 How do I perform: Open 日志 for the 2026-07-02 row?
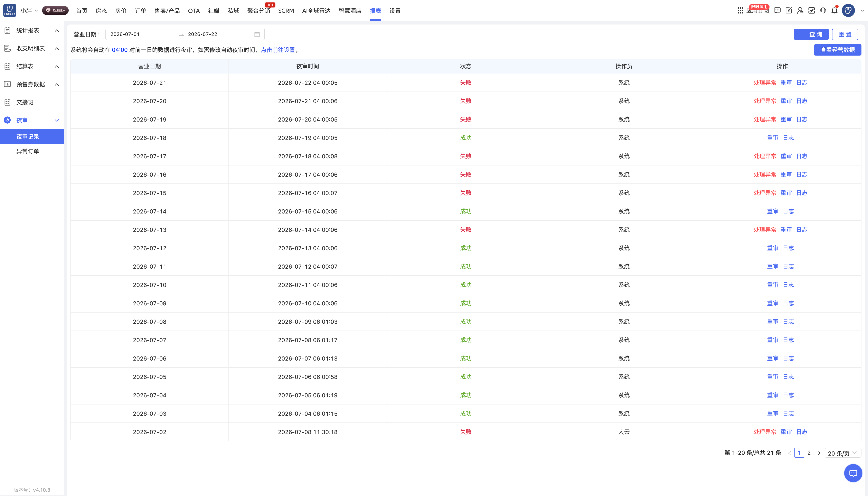pos(802,432)
